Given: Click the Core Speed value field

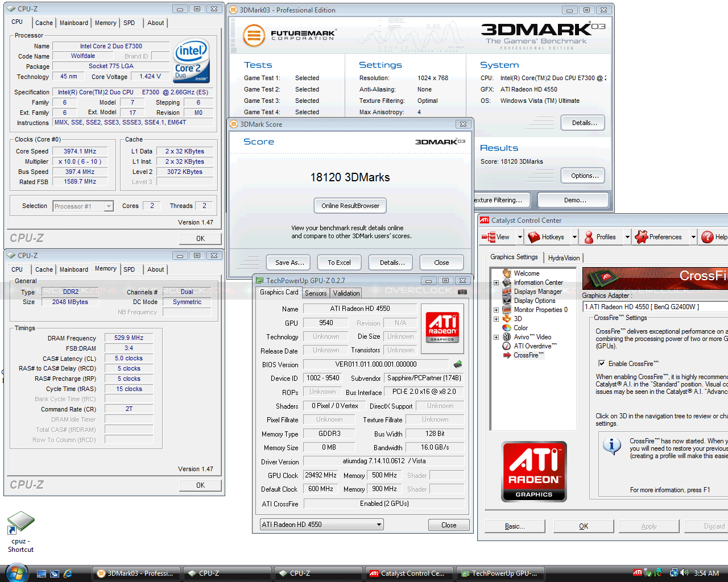Looking at the screenshot, I should click(x=80, y=151).
